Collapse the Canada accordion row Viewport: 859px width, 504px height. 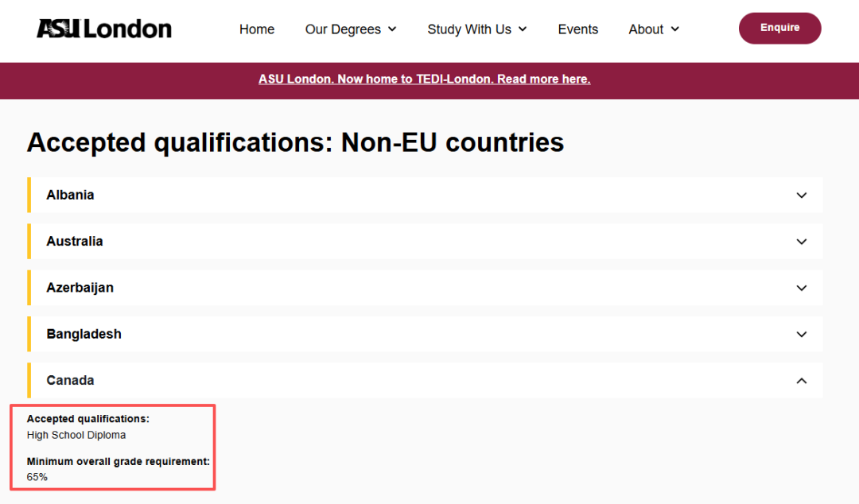coord(70,380)
